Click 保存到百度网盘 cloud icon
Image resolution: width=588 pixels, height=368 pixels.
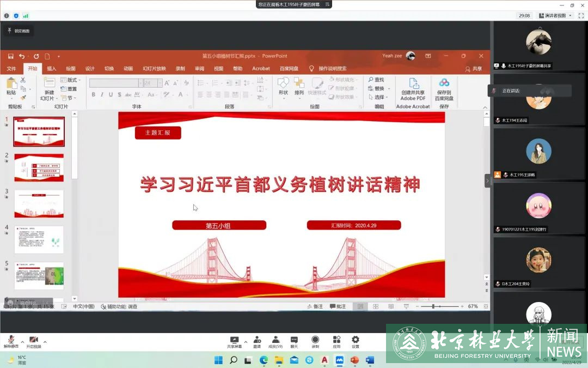tap(444, 83)
